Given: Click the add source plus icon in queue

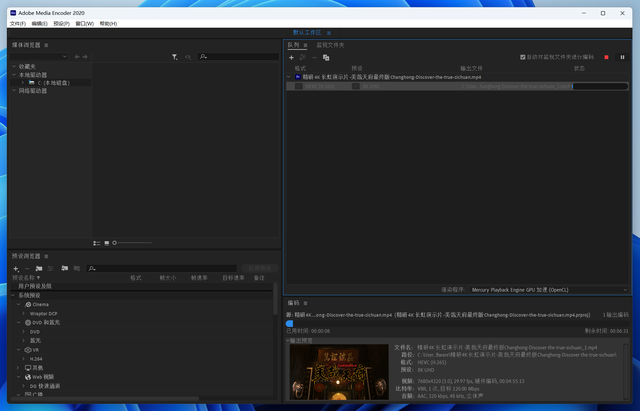Looking at the screenshot, I should [291, 58].
